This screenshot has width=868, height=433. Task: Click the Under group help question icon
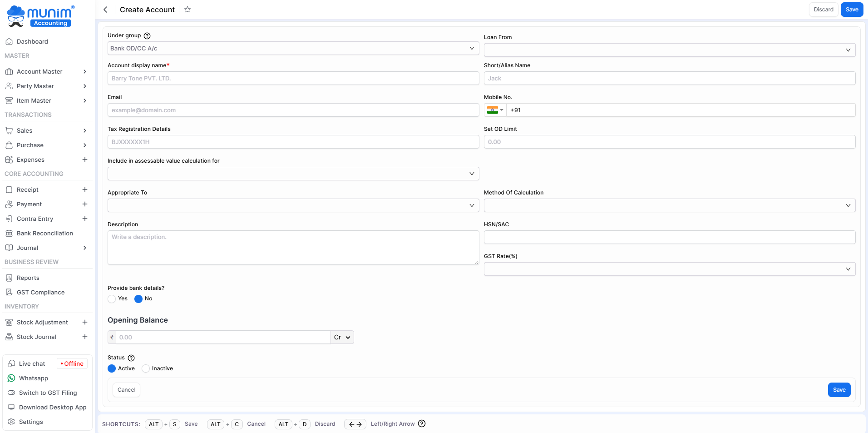click(147, 36)
